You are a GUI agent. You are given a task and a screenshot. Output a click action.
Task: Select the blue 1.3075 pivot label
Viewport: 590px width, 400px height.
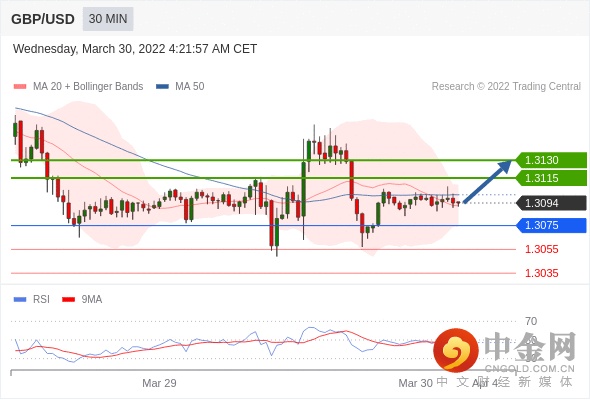(551, 225)
